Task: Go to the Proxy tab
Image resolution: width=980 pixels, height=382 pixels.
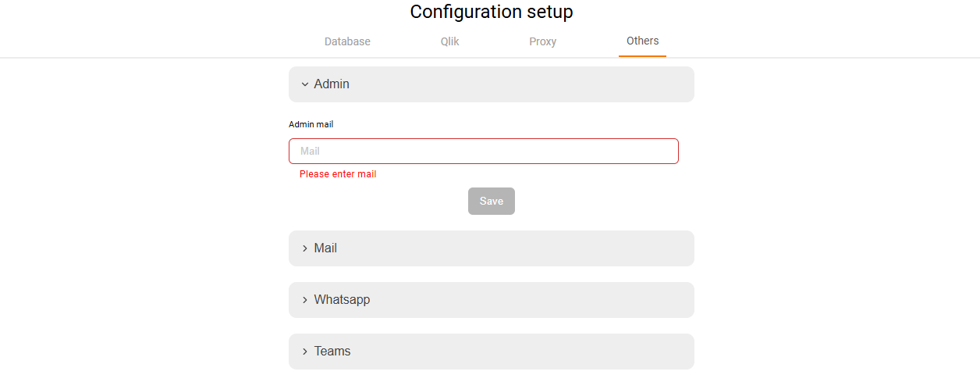Action: coord(542,41)
